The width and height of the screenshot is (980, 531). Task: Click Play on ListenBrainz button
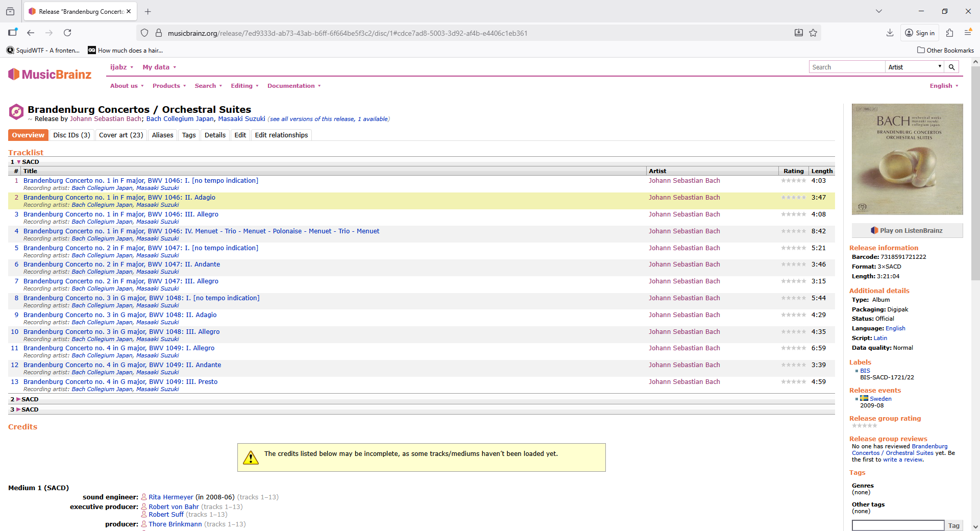907,231
